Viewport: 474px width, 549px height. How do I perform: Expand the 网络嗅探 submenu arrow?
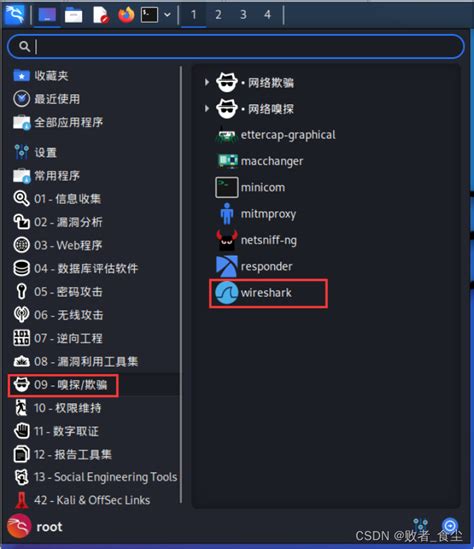207,109
